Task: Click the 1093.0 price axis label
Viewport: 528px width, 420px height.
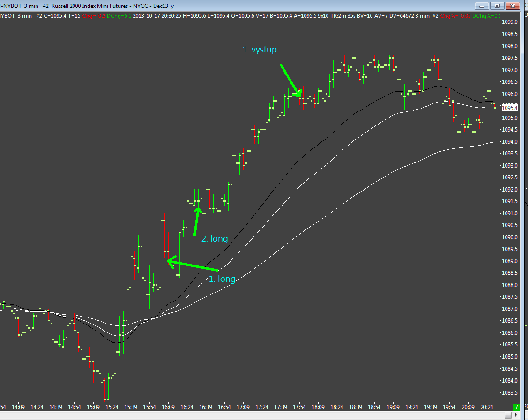Action: pos(509,166)
